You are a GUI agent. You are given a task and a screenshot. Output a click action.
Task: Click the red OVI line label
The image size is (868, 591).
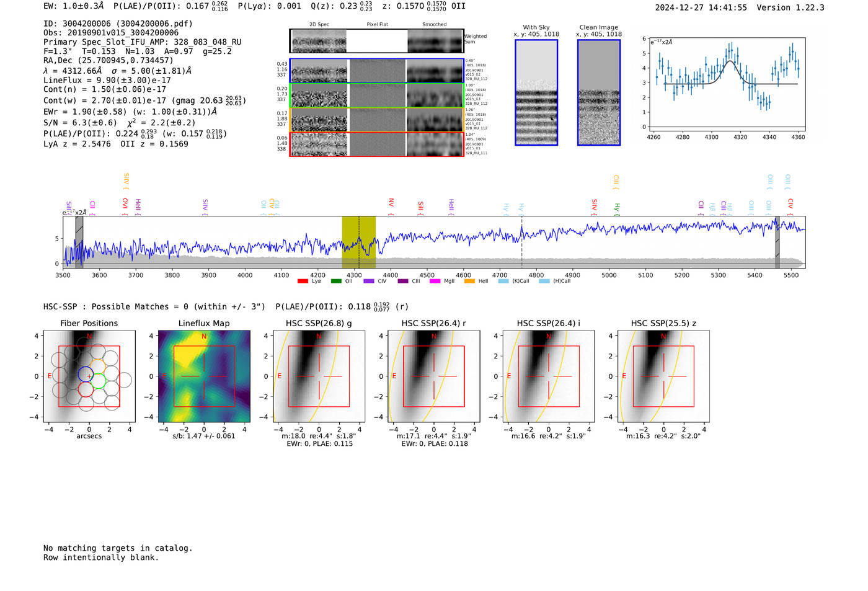(x=125, y=207)
